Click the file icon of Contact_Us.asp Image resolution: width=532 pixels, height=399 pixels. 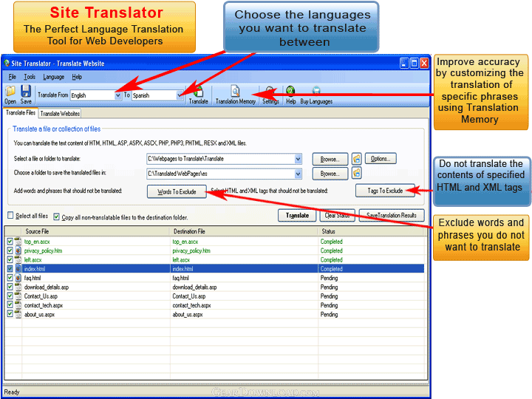pyautogui.click(x=18, y=296)
